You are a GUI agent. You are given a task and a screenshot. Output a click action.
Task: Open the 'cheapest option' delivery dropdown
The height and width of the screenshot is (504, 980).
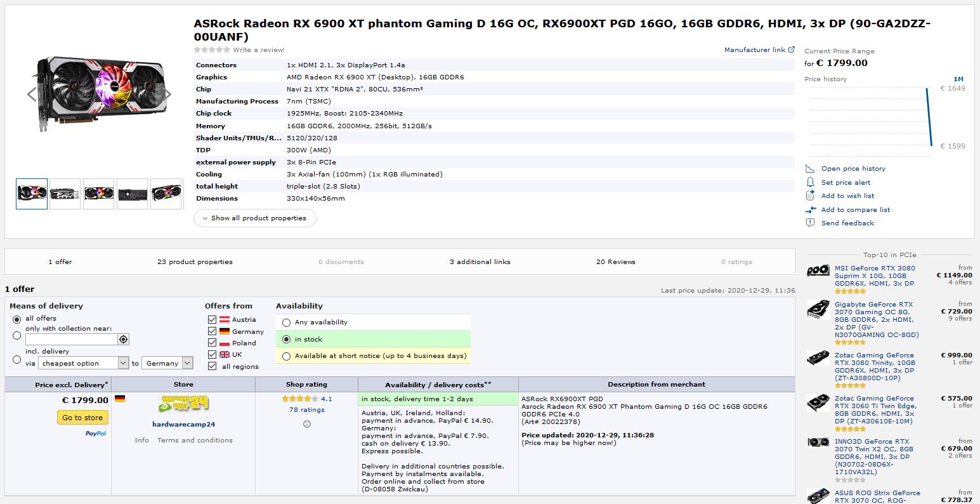coord(84,363)
